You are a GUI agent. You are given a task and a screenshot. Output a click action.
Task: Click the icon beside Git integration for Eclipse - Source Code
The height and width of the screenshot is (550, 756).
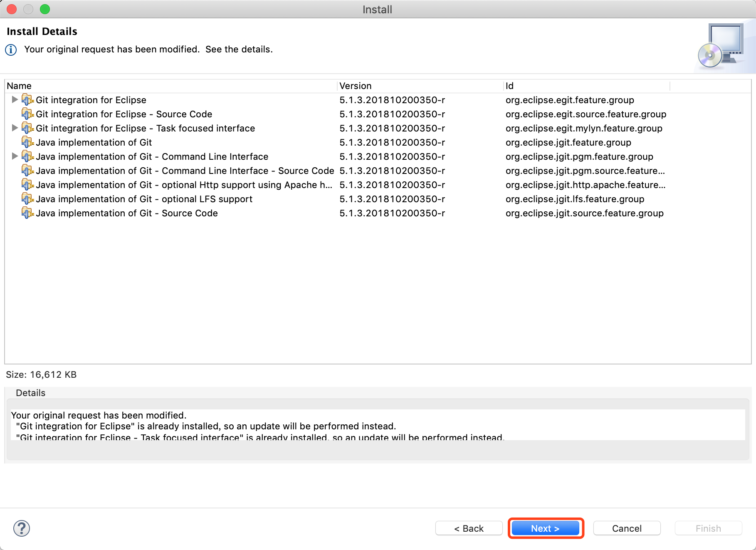[x=27, y=114]
